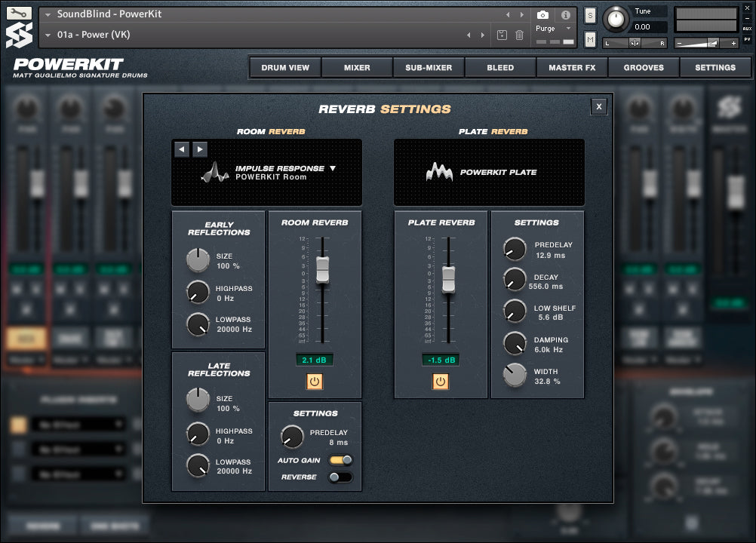Viewport: 756px width, 543px height.
Task: Click the plate Damping knob
Action: 515,344
